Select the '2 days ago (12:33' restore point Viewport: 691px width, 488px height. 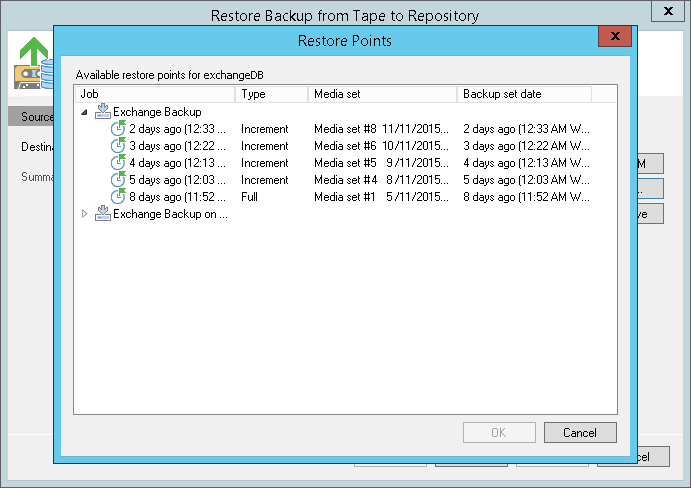177,129
